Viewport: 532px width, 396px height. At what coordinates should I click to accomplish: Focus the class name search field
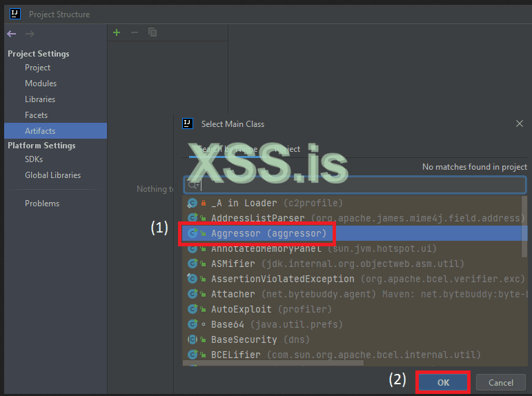point(355,185)
